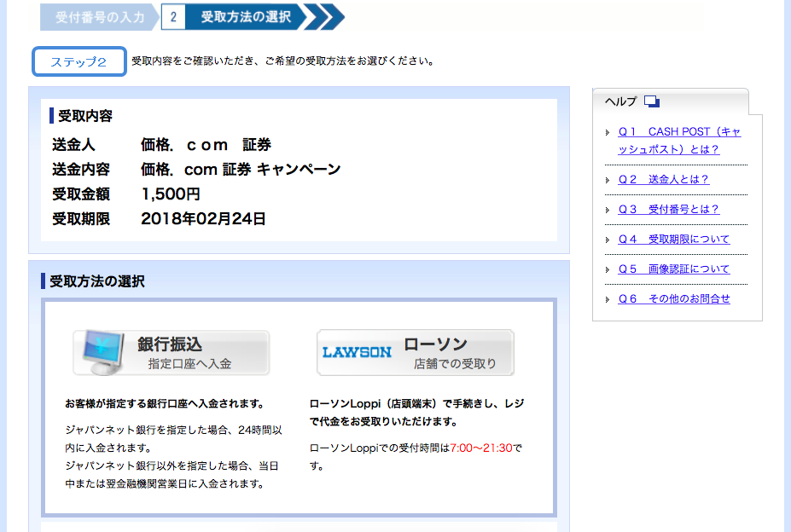The width and height of the screenshot is (791, 532).
Task: Select the 受付番号の入力 step tab
Action: click(x=100, y=17)
